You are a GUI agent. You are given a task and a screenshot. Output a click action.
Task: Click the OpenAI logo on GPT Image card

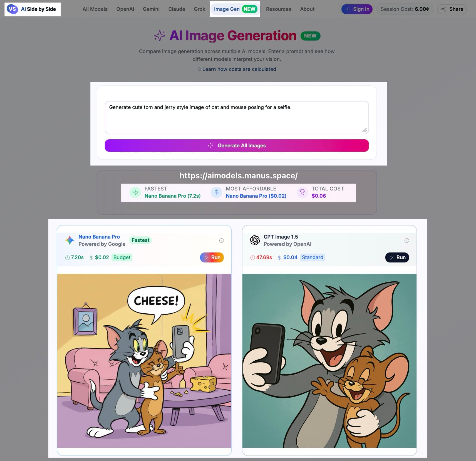[x=255, y=240]
